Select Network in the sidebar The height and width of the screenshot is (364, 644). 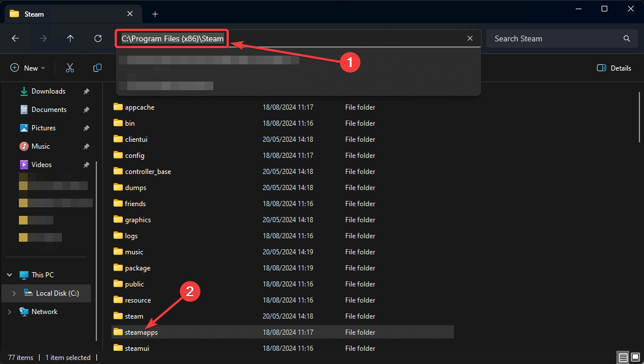[x=44, y=312]
